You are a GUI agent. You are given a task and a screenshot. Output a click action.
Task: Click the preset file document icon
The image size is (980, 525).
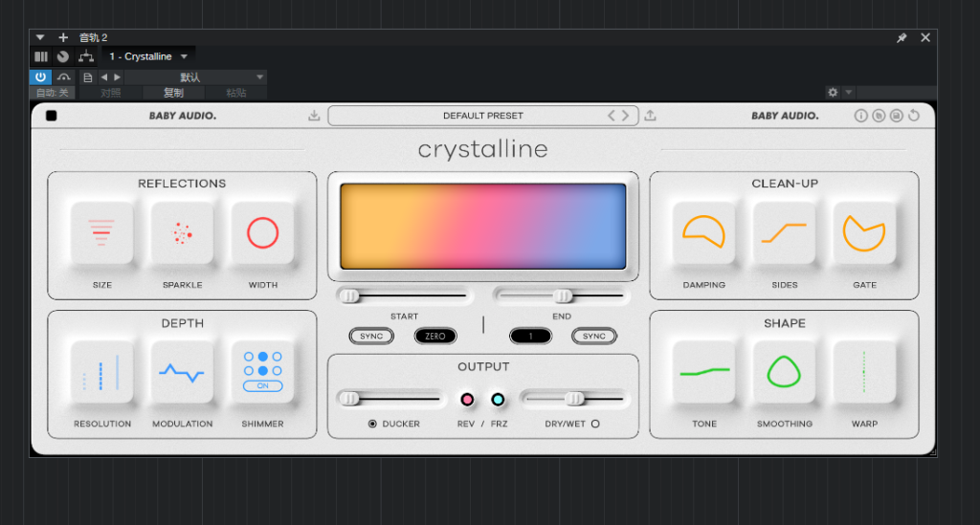87,77
